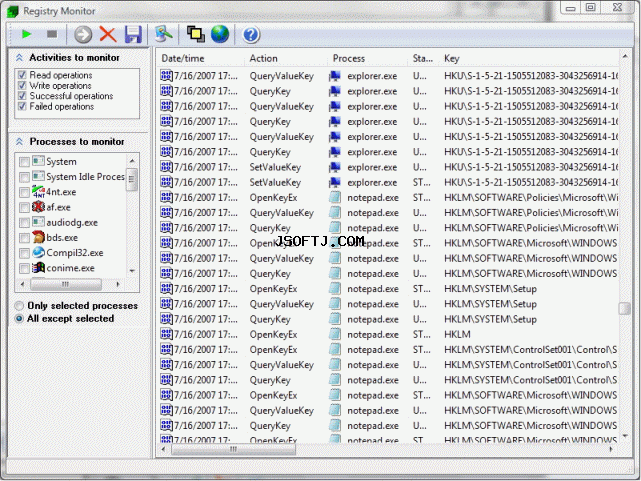Viewport: 641px width, 481px height.
Task: Click the log scroll-right arrow
Action: 612,450
